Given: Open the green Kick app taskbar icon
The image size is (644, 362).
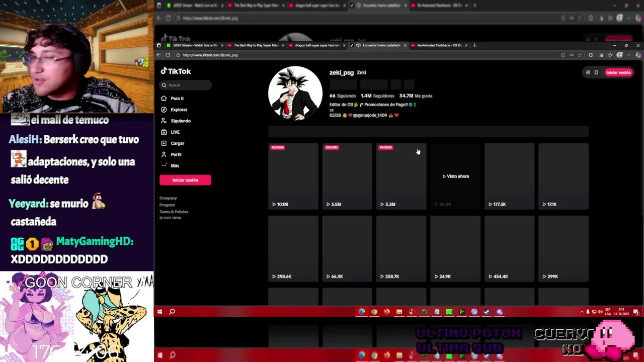Looking at the screenshot, I should 449,312.
